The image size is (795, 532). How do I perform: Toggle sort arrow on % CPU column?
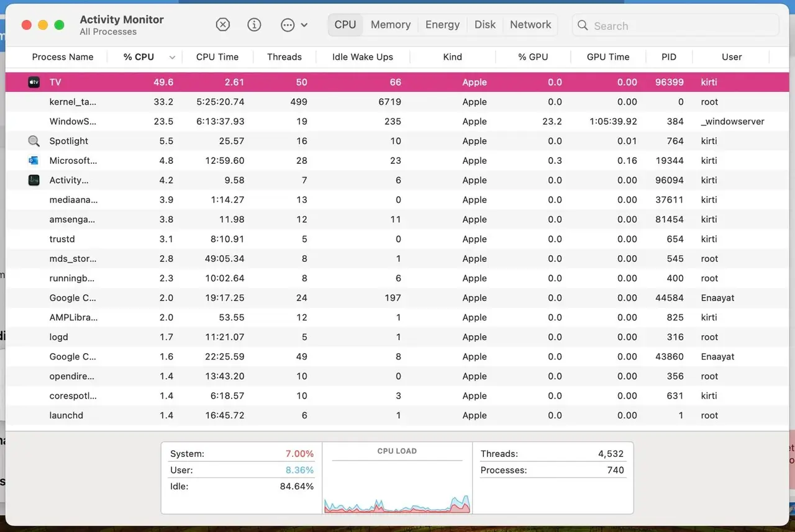point(172,57)
